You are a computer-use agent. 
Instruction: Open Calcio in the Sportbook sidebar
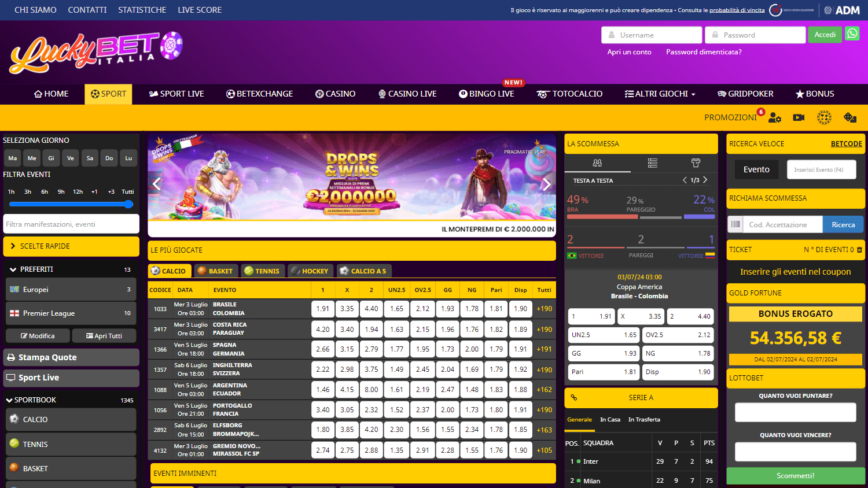(x=71, y=419)
